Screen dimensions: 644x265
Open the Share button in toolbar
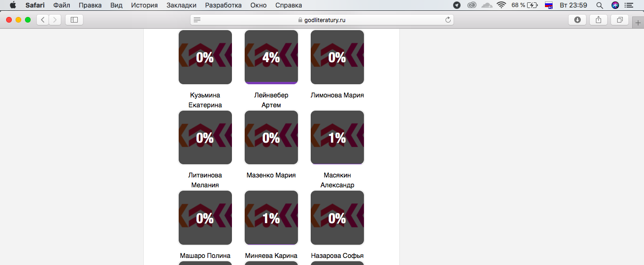point(598,20)
